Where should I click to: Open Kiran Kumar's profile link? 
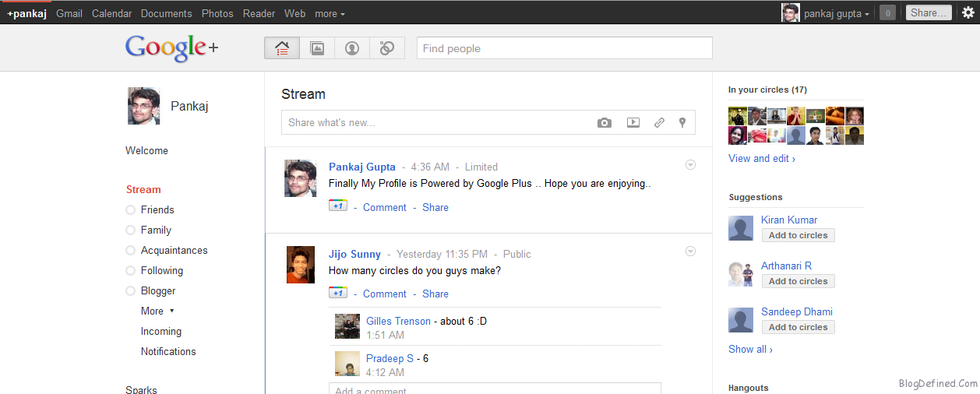tap(789, 220)
